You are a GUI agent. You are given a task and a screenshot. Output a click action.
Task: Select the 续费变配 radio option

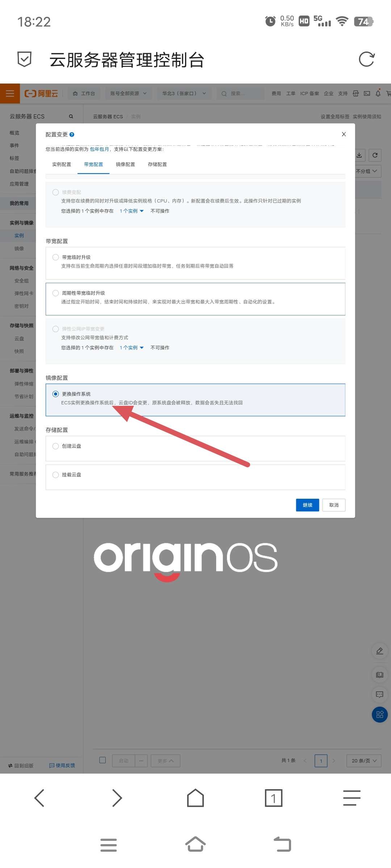point(55,192)
